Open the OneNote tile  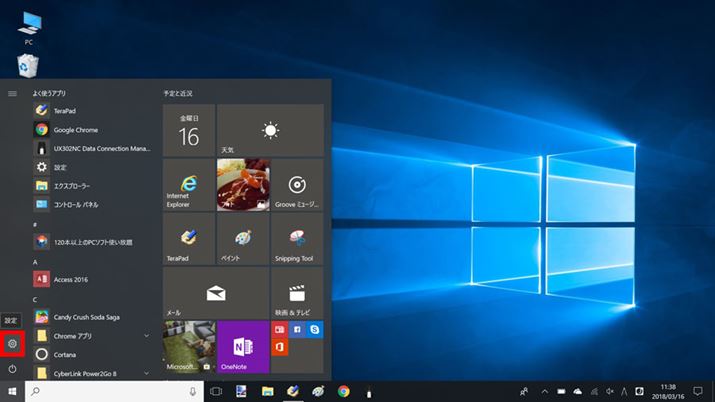[x=242, y=346]
